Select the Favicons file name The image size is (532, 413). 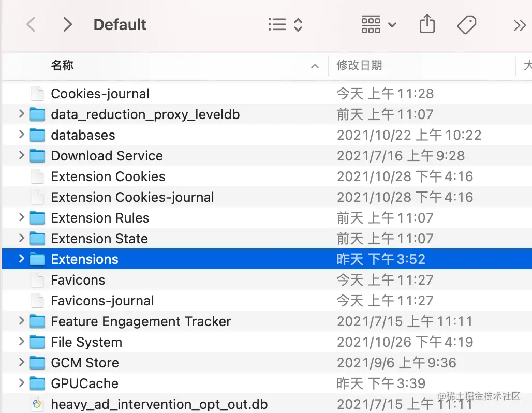78,280
